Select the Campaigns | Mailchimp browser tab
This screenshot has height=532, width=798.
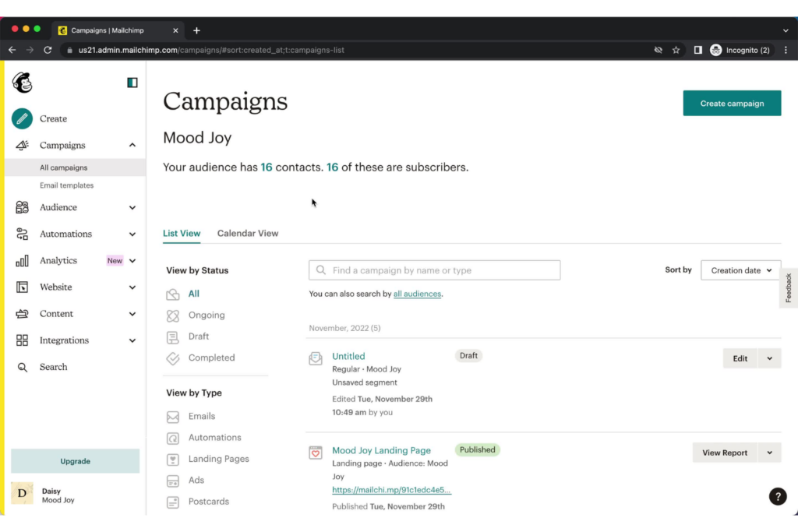pos(118,30)
